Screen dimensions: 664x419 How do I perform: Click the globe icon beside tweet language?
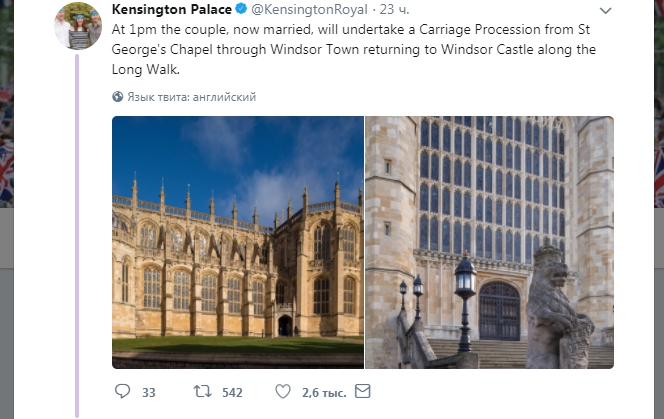click(x=118, y=97)
